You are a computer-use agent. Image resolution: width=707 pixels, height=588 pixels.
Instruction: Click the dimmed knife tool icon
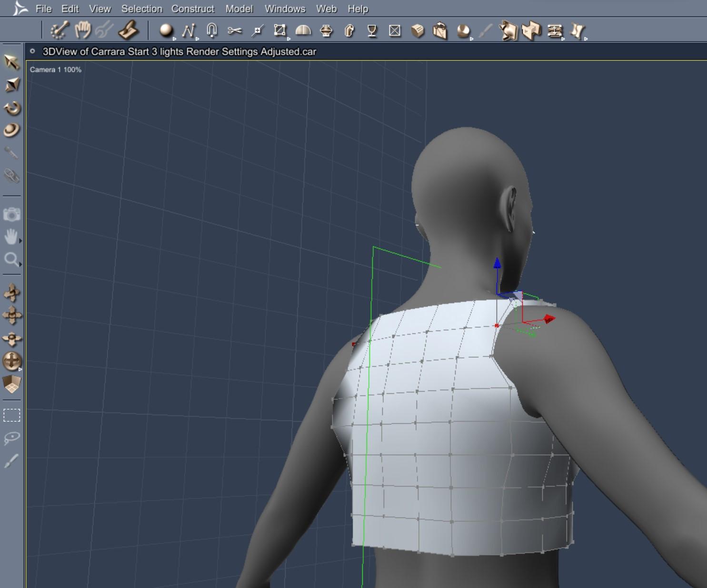click(485, 31)
